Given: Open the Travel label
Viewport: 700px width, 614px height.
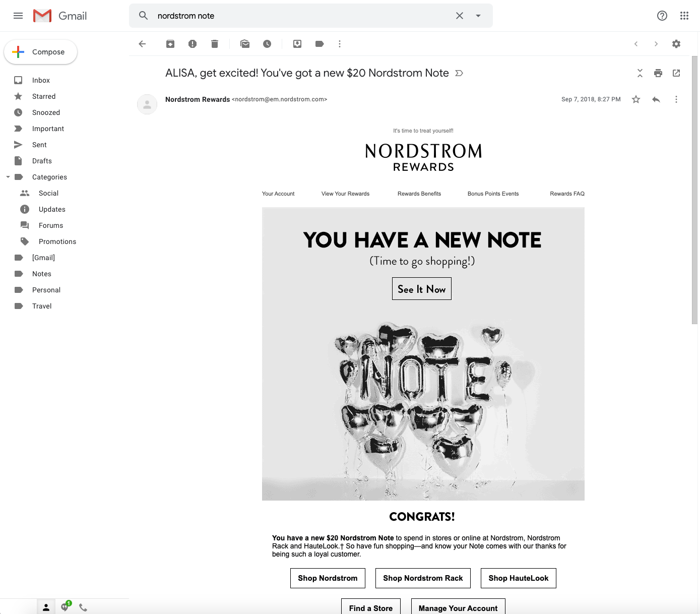Looking at the screenshot, I should click(42, 306).
